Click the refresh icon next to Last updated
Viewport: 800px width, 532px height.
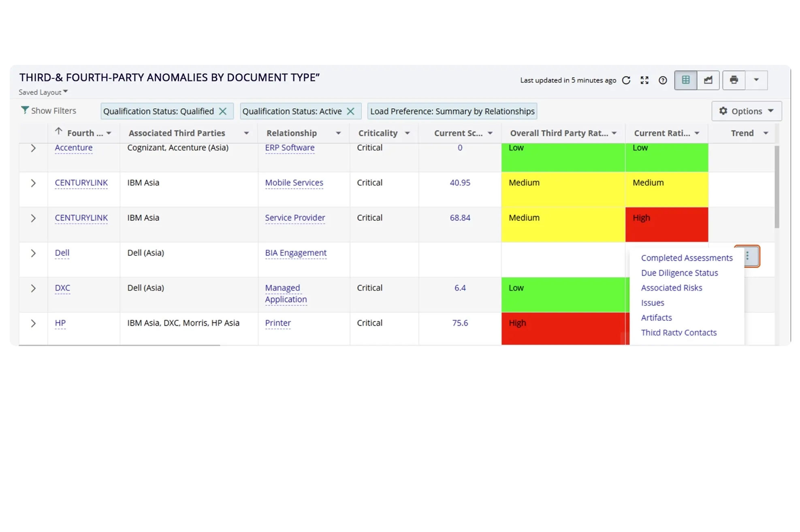click(x=626, y=80)
